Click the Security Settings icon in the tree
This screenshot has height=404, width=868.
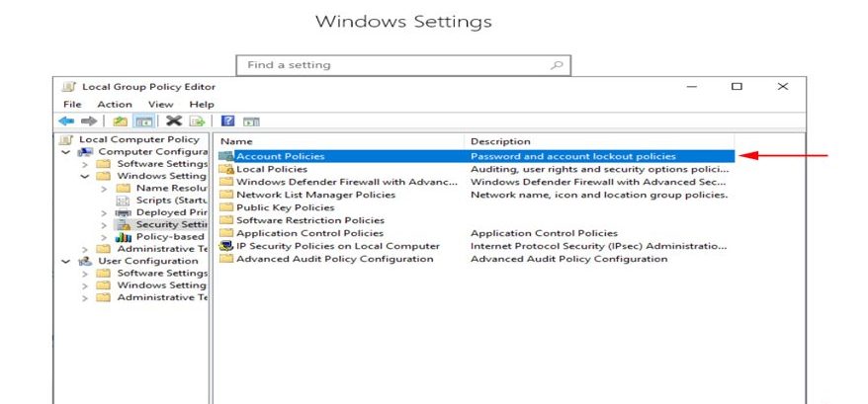click(x=123, y=224)
